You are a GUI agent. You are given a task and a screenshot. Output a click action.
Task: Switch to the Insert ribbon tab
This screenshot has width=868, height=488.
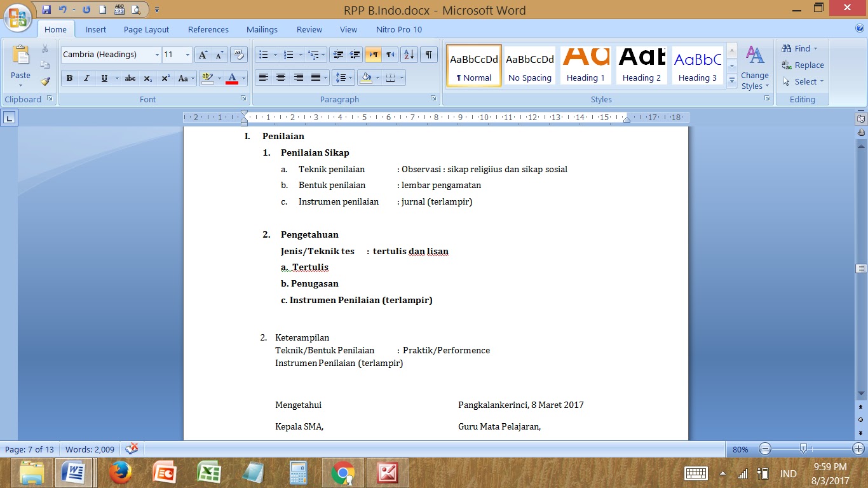click(x=95, y=29)
